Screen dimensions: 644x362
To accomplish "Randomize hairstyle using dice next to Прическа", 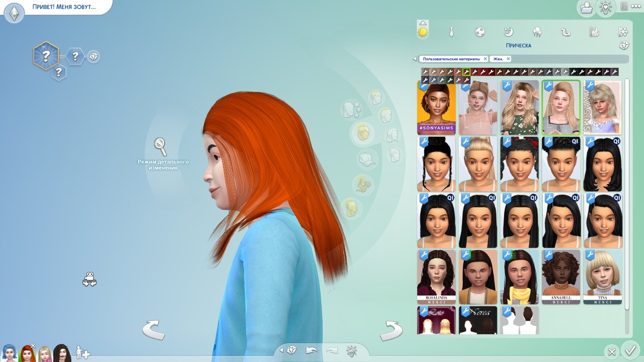I will tap(624, 46).
